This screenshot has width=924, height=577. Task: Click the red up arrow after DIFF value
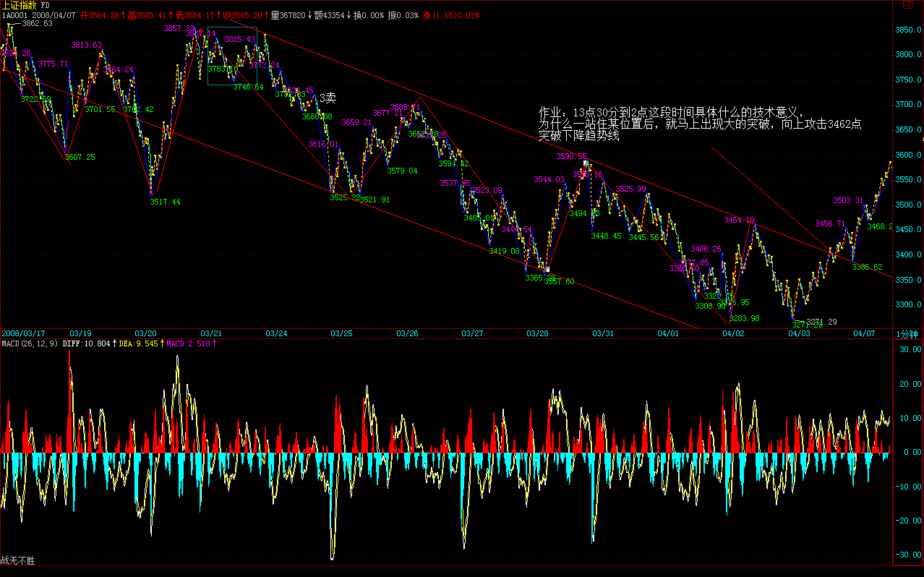[114, 343]
